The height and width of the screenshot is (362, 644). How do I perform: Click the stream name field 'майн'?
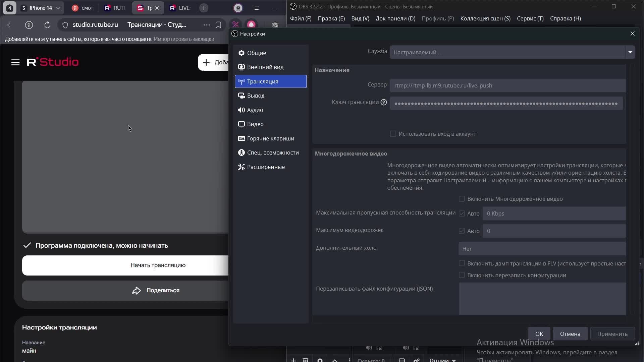point(29,351)
